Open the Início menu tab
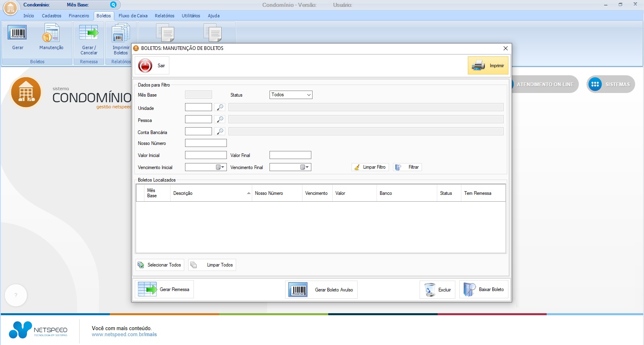 [x=29, y=16]
